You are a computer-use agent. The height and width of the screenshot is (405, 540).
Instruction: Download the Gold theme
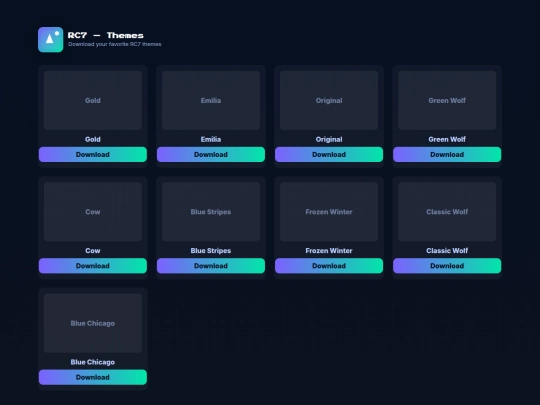pos(93,154)
